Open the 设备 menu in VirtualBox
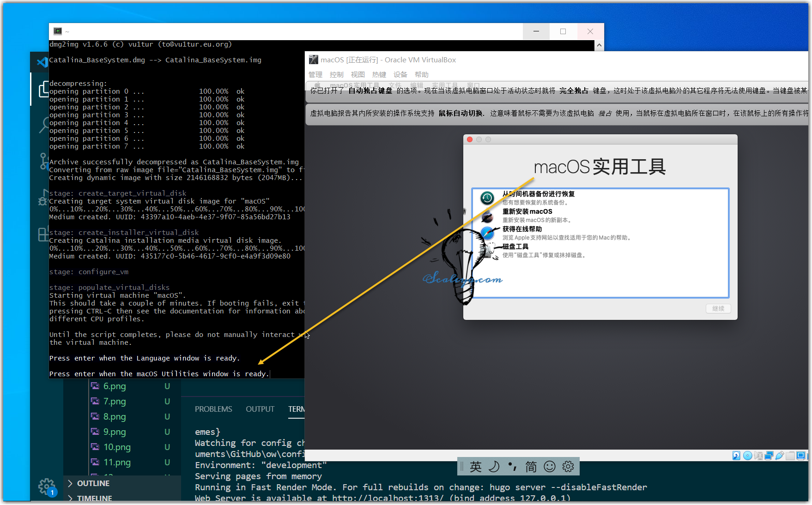Image resolution: width=812 pixels, height=505 pixels. (400, 74)
